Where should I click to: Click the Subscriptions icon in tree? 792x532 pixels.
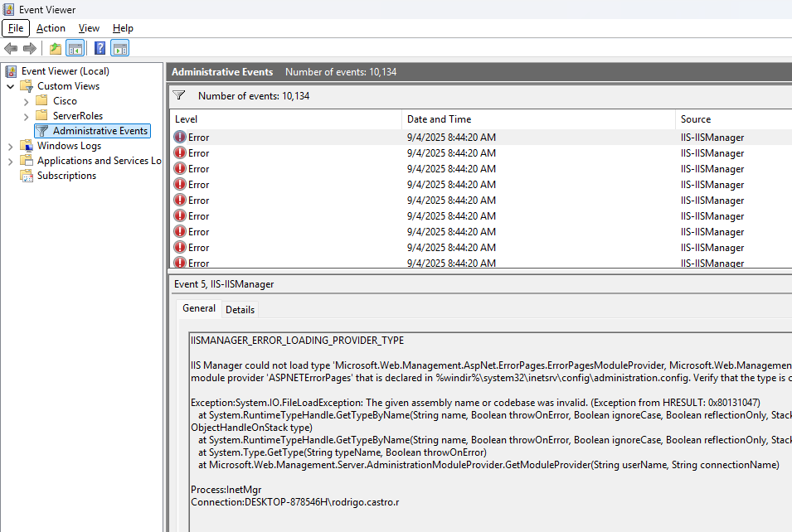tap(27, 175)
